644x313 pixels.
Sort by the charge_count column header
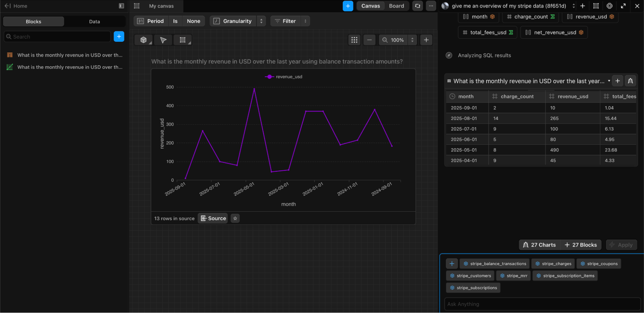coord(517,97)
